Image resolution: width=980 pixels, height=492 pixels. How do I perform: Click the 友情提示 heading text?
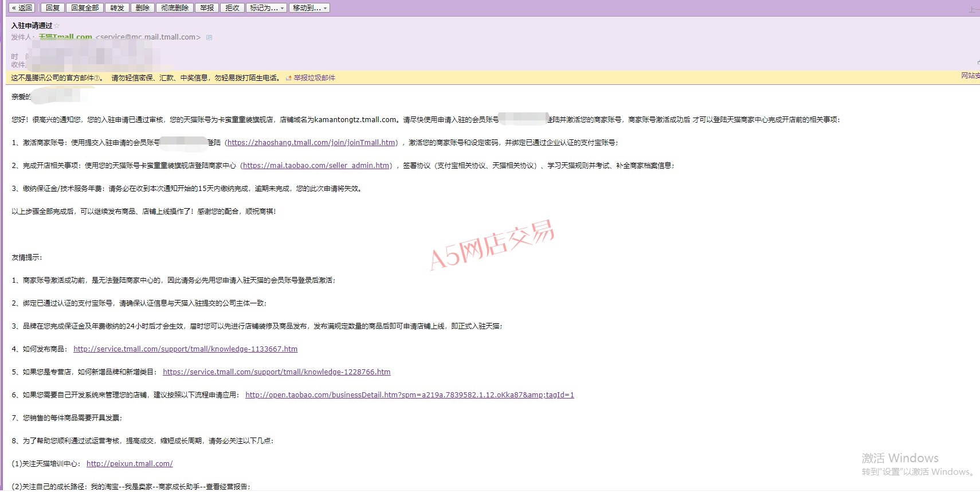26,257
